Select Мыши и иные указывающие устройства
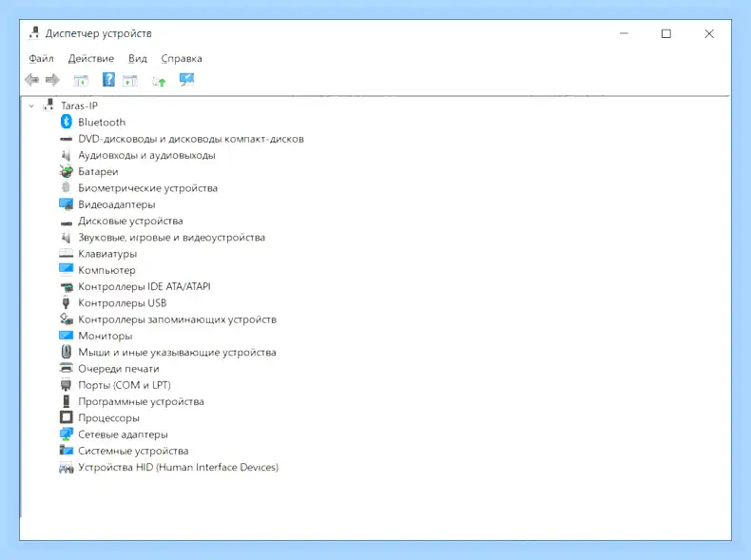This screenshot has height=560, width=751. click(x=177, y=352)
